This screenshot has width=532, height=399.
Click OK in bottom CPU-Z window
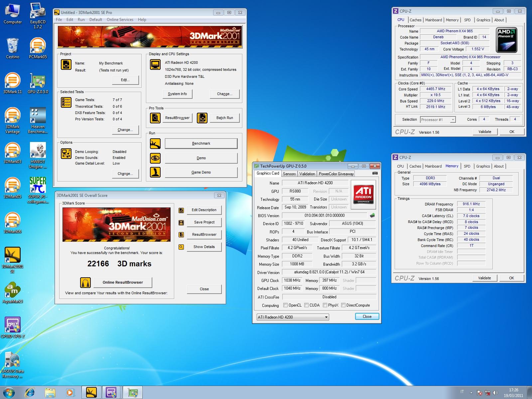(x=511, y=278)
